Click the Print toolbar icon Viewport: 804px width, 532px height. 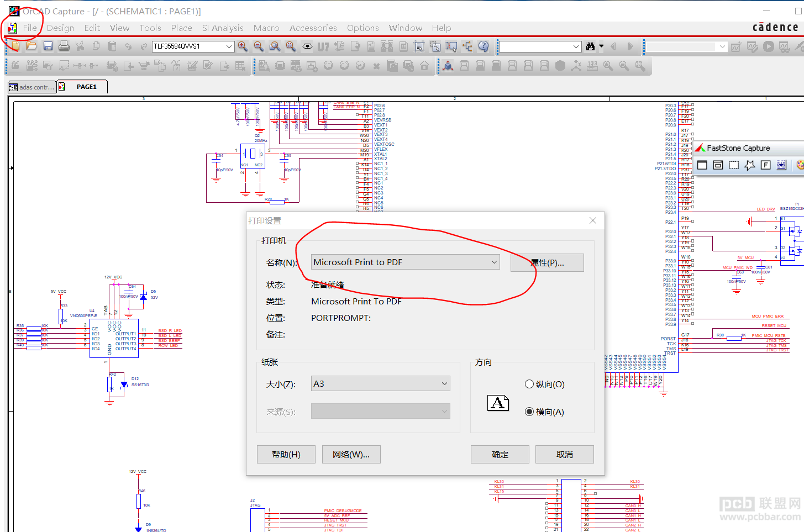coord(64,46)
